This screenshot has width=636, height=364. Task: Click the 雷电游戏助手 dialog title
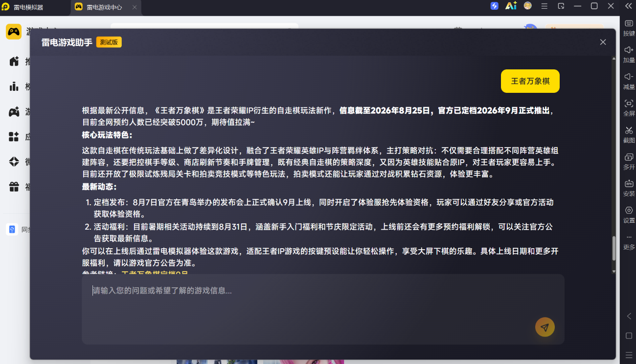pyautogui.click(x=67, y=42)
